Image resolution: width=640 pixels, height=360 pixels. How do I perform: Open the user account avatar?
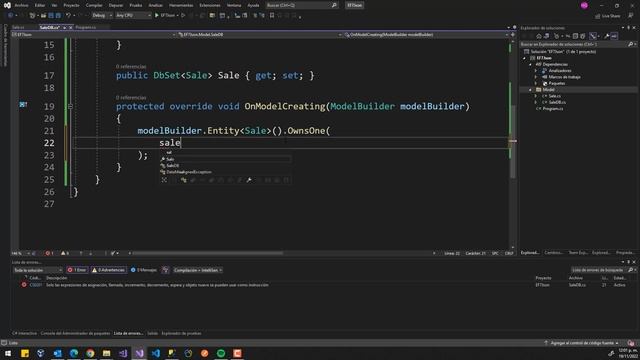[x=584, y=5]
